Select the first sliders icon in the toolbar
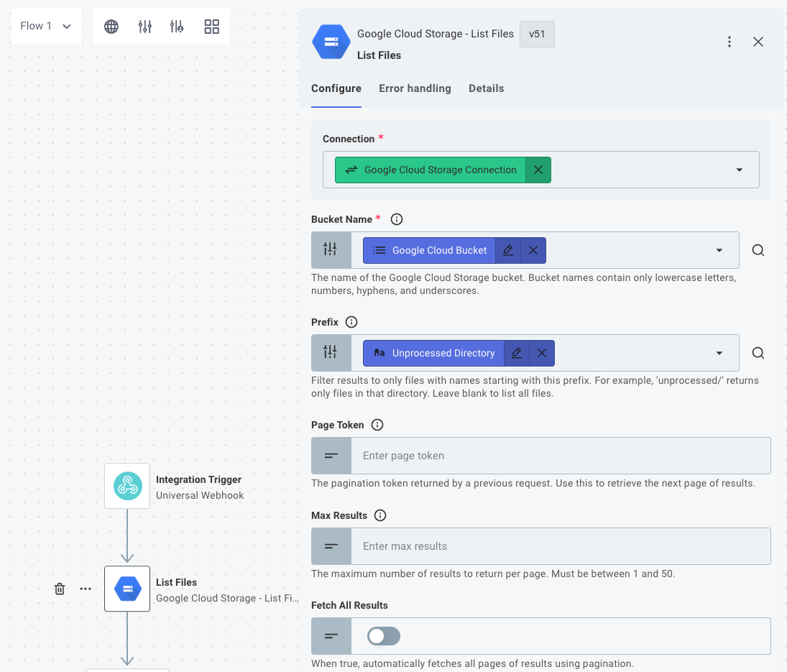The width and height of the screenshot is (787, 672). click(x=144, y=26)
